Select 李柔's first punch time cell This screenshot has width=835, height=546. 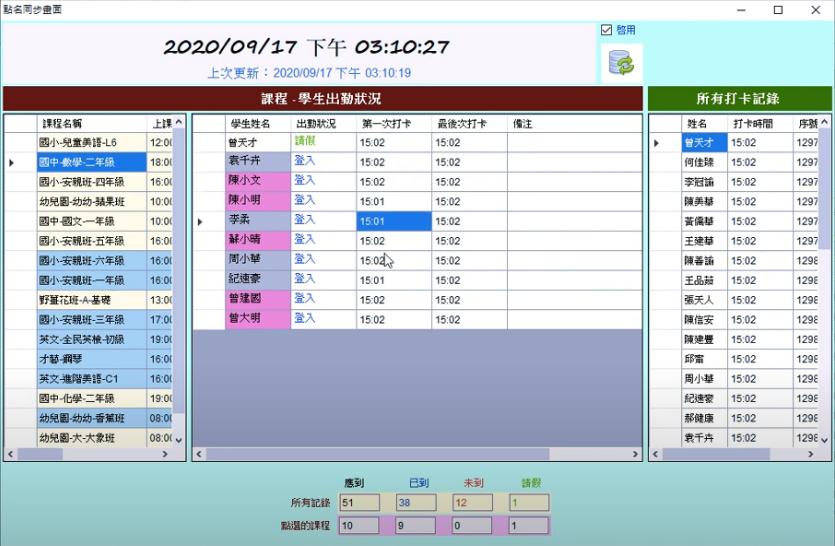(x=393, y=221)
